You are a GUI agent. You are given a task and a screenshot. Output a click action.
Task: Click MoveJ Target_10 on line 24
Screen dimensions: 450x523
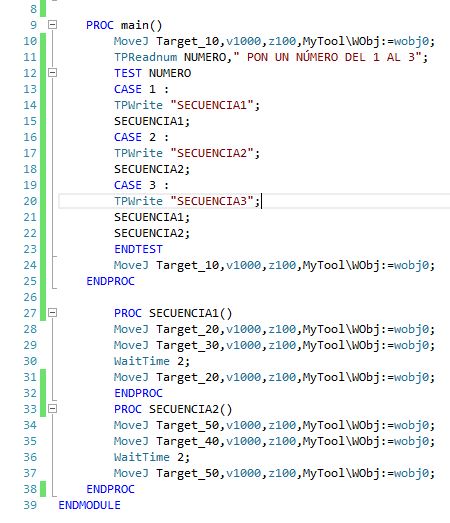tap(166, 266)
